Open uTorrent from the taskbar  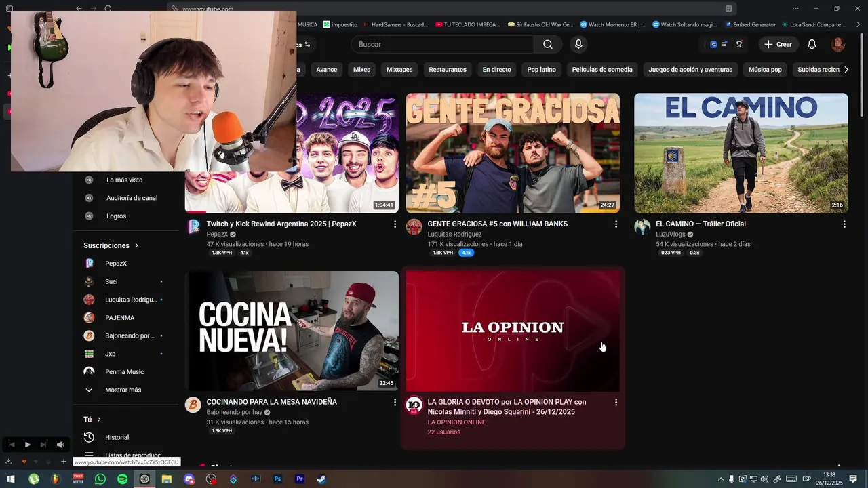tap(34, 479)
